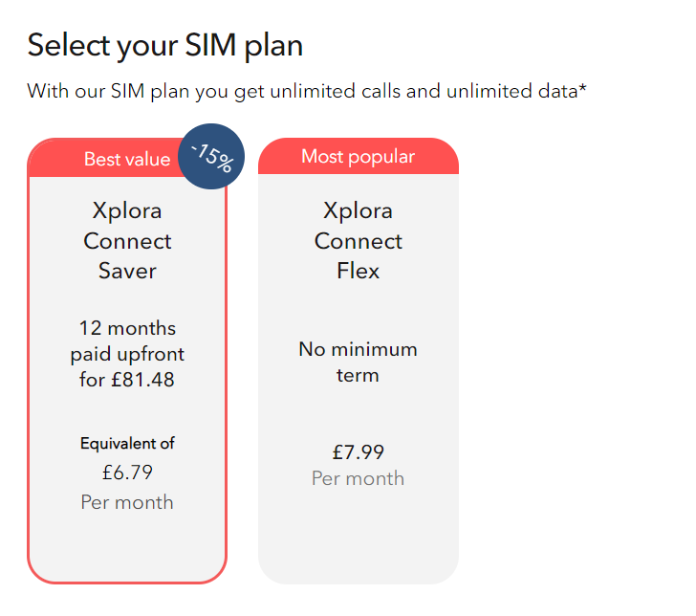Screen dimensions: 696x616
Task: Click the £6.79 monthly price
Action: point(127,472)
